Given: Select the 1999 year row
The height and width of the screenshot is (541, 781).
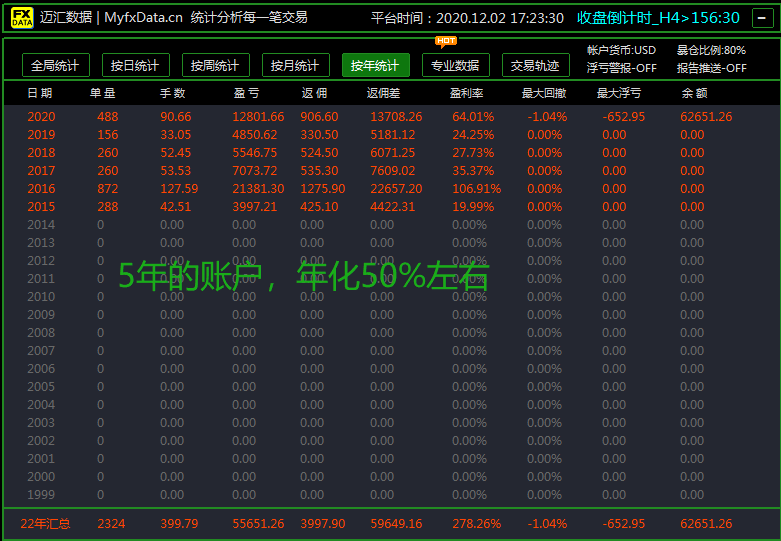Looking at the screenshot, I should 390,495.
